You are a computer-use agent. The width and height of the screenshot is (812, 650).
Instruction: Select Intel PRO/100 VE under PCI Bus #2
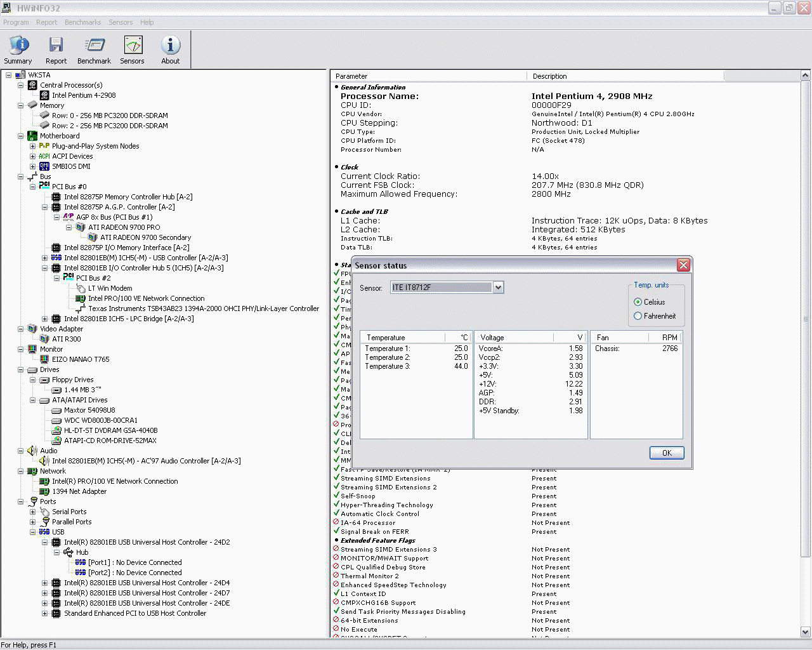(x=146, y=298)
